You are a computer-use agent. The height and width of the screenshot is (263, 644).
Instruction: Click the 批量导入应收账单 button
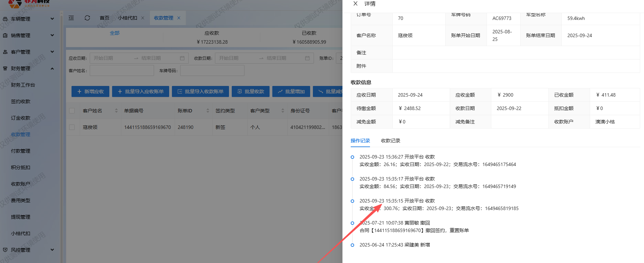[x=141, y=91]
